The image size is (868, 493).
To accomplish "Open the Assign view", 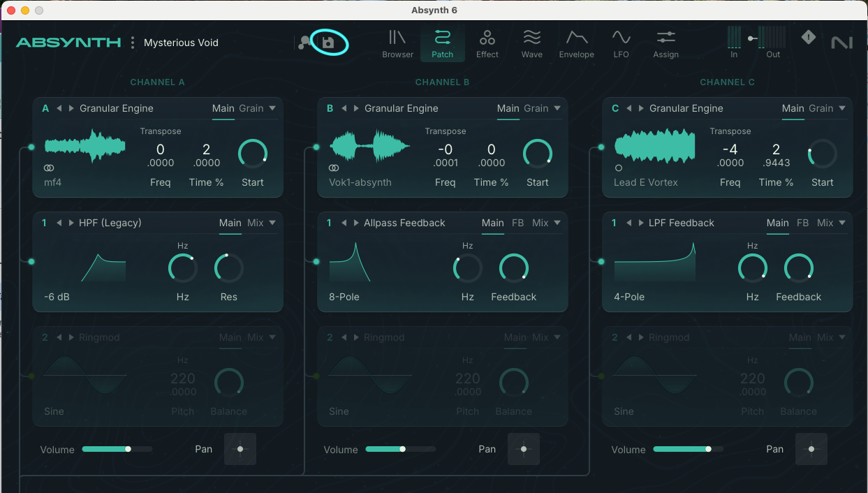I will tap(666, 43).
